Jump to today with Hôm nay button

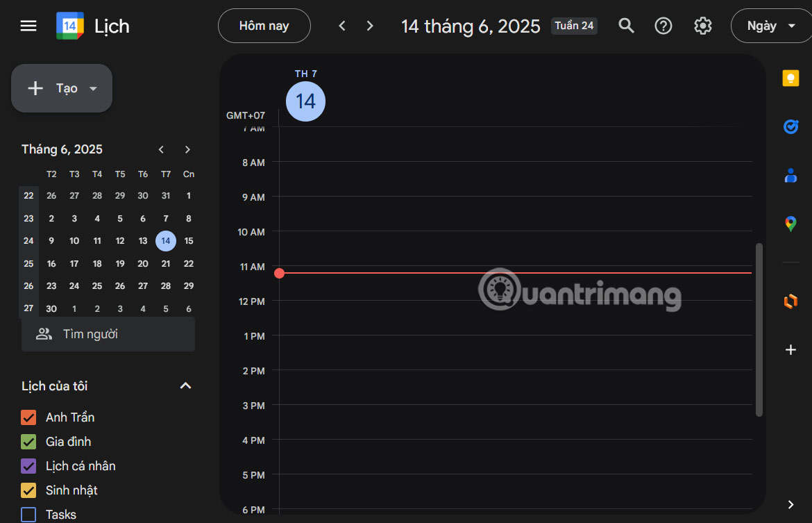(264, 25)
